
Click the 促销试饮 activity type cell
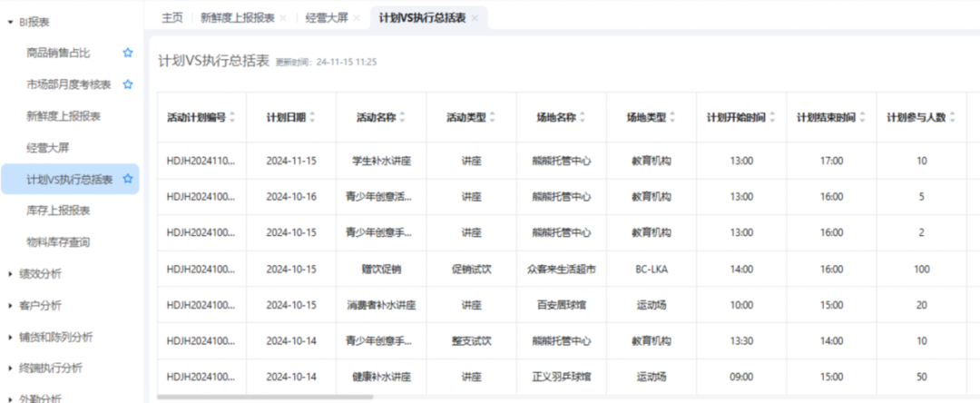(x=471, y=270)
